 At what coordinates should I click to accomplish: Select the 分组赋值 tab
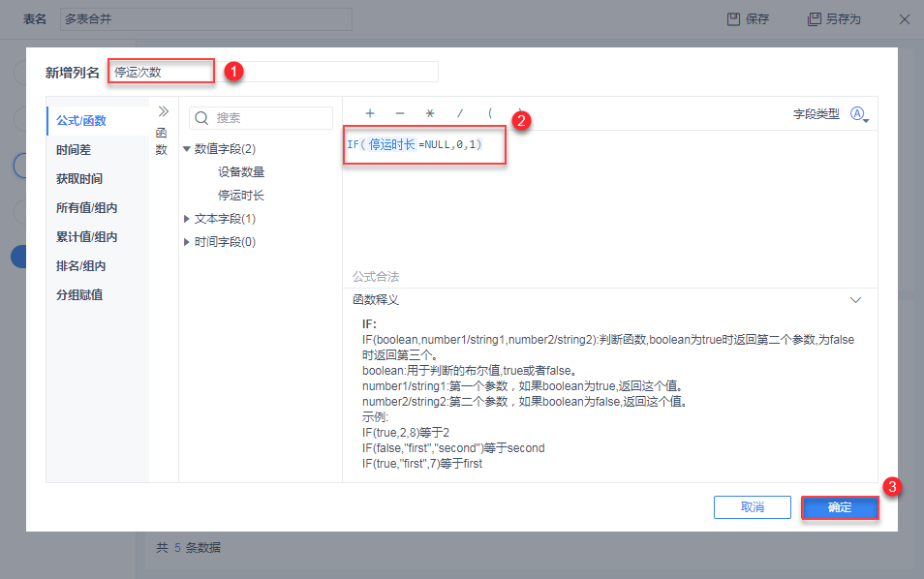click(98, 294)
